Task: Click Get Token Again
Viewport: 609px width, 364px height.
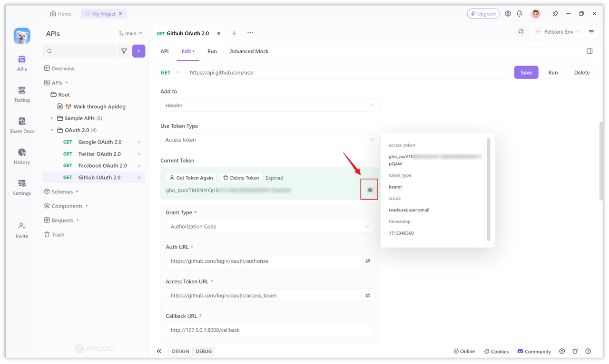Action: point(191,178)
